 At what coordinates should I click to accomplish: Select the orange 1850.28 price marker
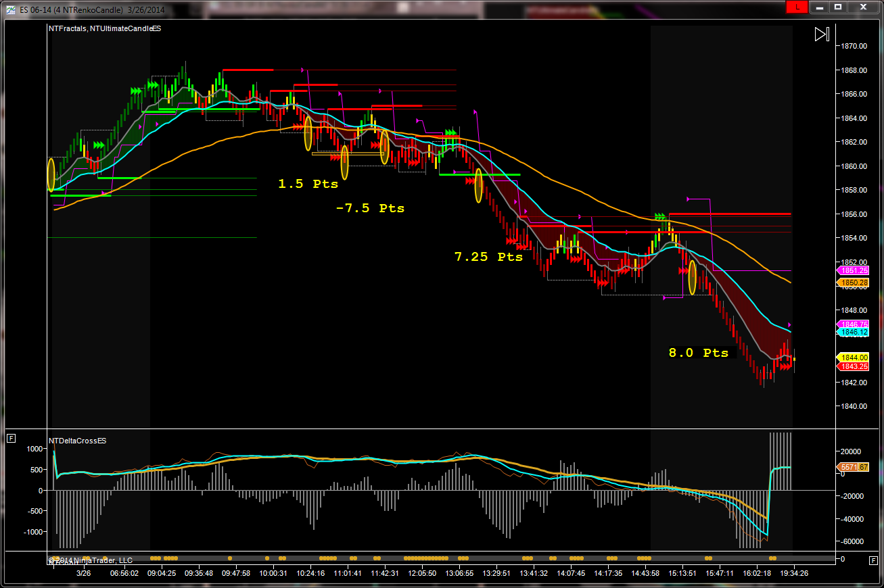point(855,282)
